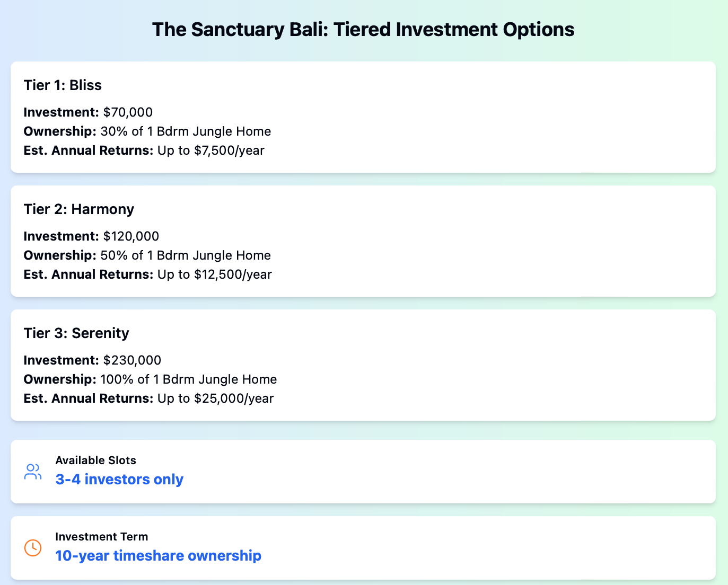Click the Investment Term label

[102, 537]
